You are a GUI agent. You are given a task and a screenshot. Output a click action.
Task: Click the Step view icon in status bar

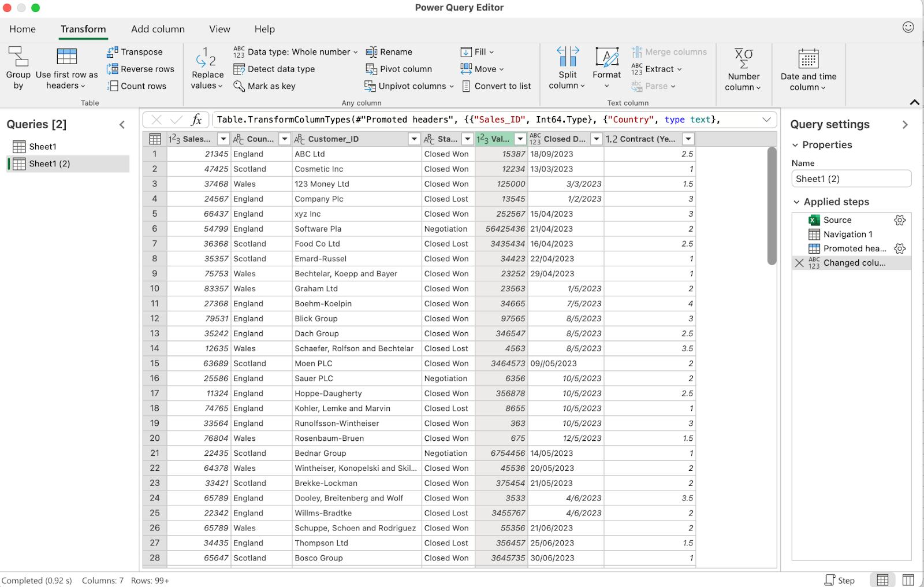(839, 580)
